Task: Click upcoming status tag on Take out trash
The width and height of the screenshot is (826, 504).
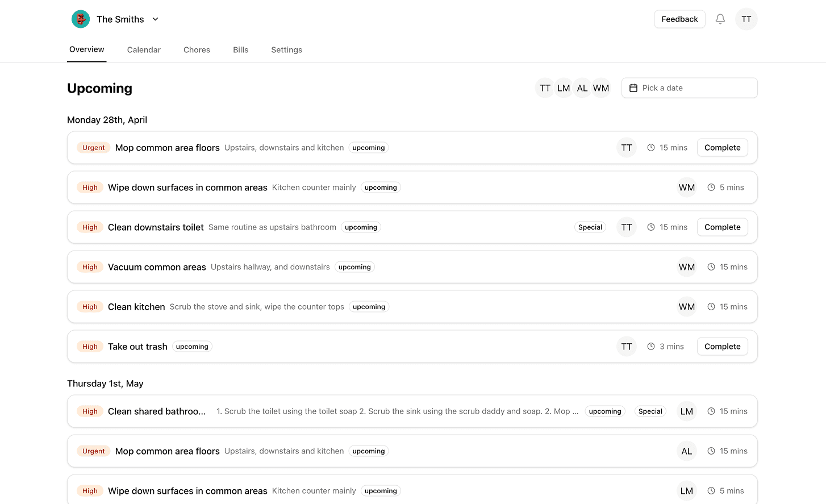Action: click(x=192, y=347)
